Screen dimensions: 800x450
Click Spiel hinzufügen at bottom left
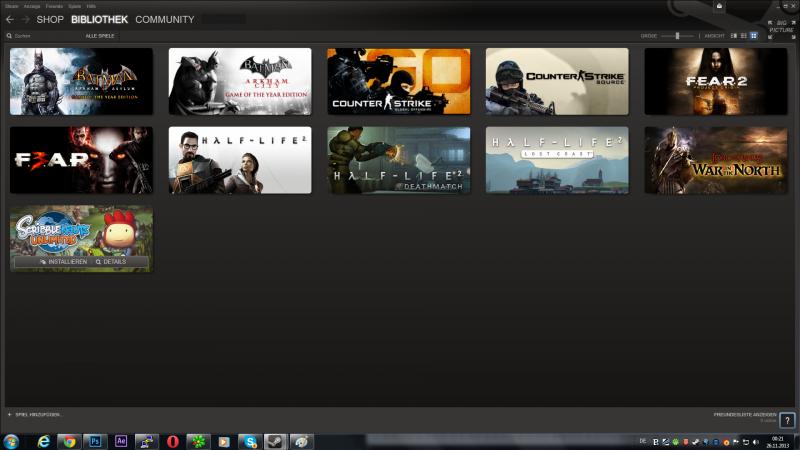[36, 413]
